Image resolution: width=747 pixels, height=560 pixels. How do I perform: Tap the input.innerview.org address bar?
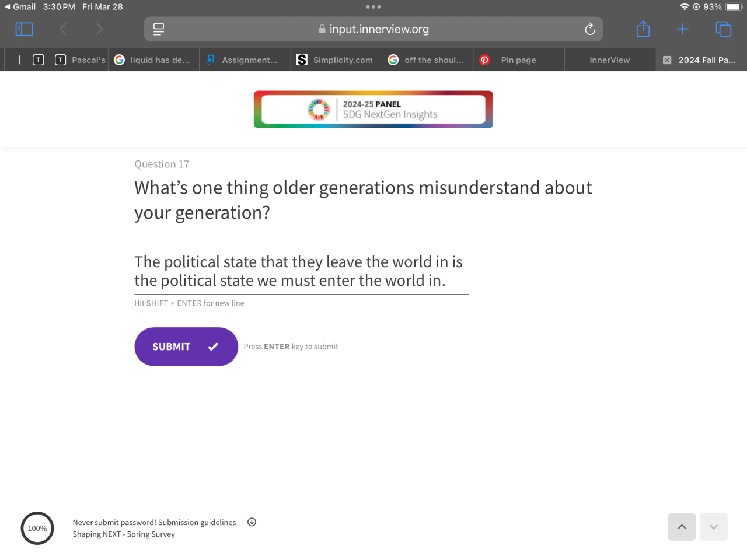pyautogui.click(x=373, y=29)
